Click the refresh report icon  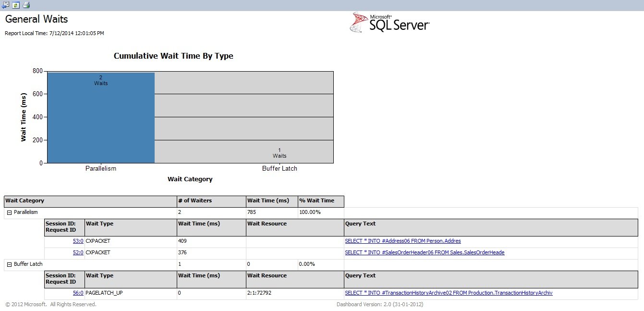pos(16,5)
